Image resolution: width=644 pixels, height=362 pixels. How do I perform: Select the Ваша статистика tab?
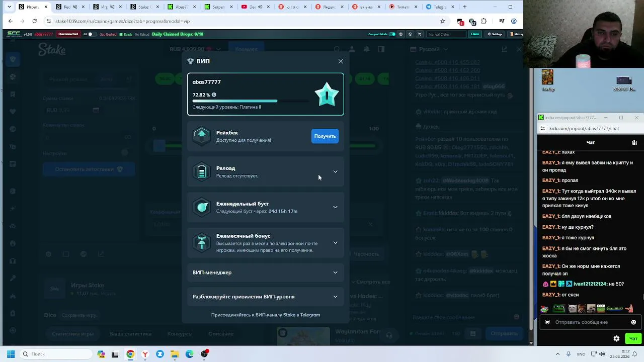coord(130,334)
